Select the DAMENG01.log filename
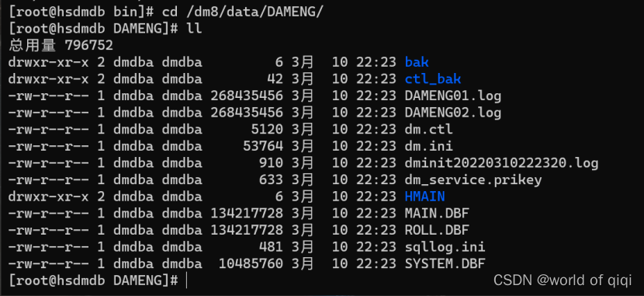 (x=452, y=96)
